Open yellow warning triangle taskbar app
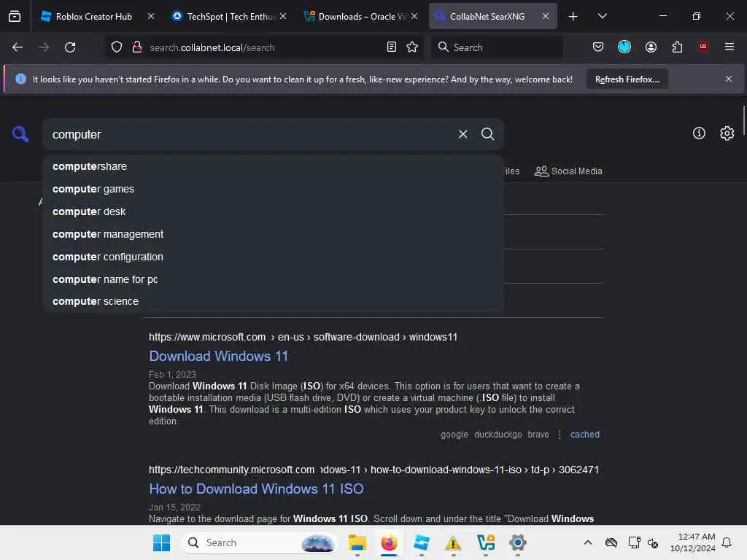 [453, 542]
